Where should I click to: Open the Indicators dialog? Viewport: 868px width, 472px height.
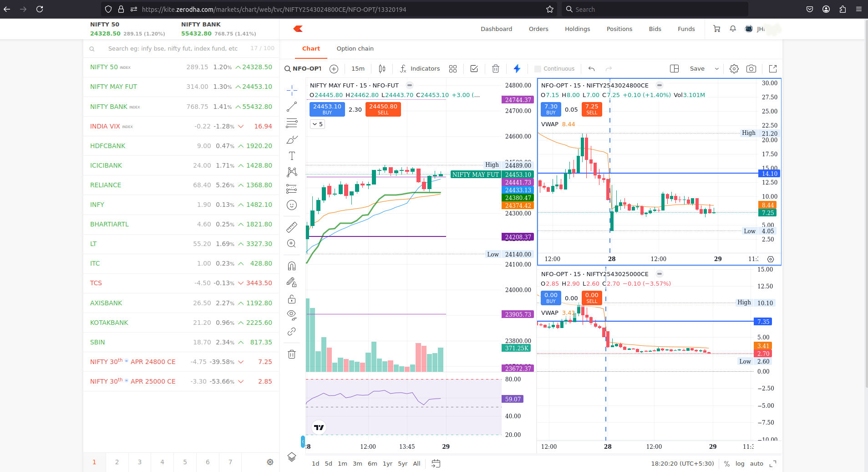tap(420, 69)
